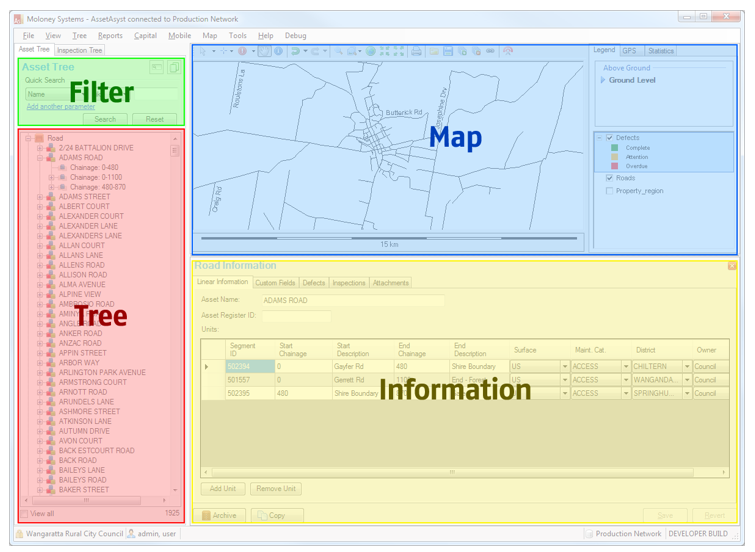Viewport: 755px width, 552px height.
Task: Switch to the Inspection Tree tab
Action: (x=79, y=50)
